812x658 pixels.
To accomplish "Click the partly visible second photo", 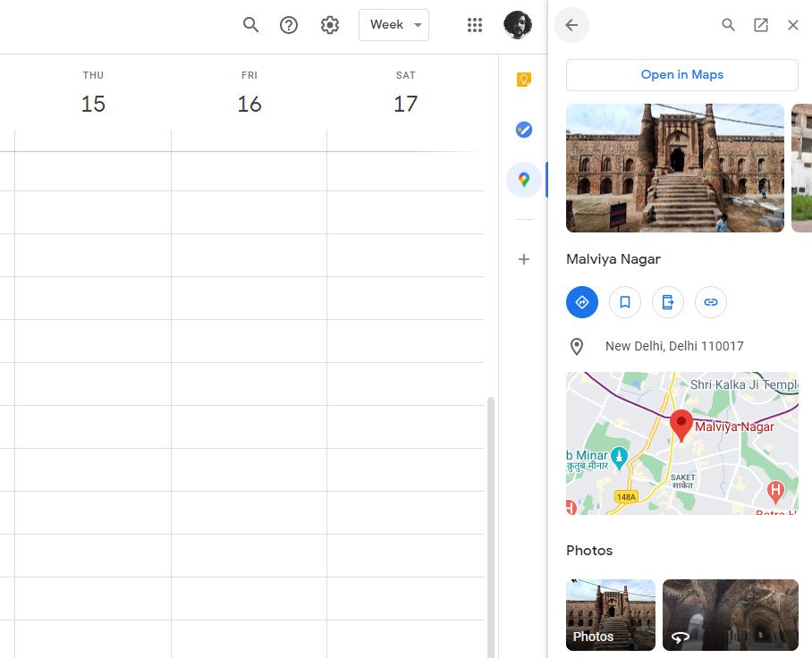I will tap(801, 168).
